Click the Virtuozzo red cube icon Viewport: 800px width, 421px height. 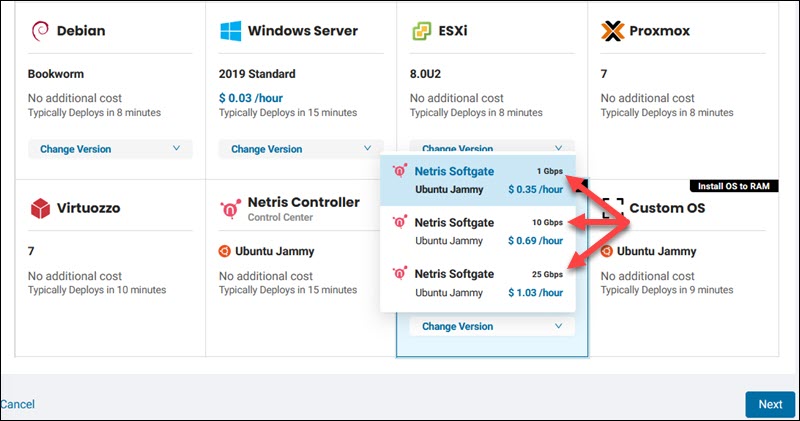[x=40, y=208]
